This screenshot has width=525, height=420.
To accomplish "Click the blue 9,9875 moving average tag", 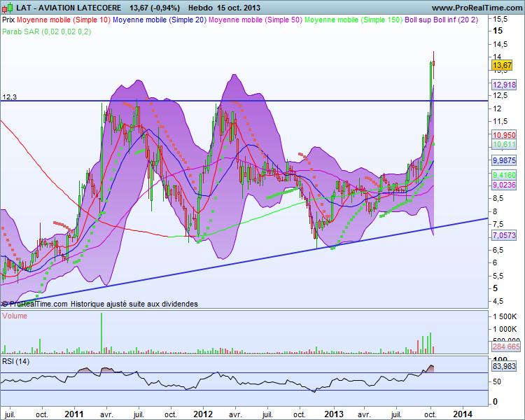I will [x=504, y=160].
